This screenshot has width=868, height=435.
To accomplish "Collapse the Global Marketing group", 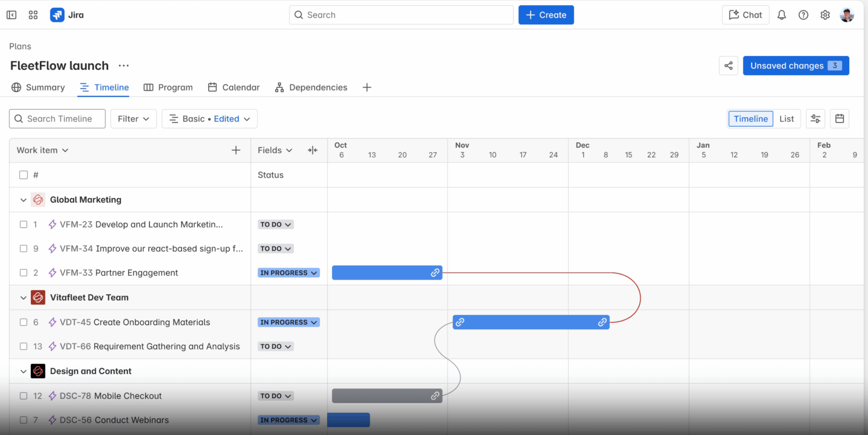I will pyautogui.click(x=23, y=200).
